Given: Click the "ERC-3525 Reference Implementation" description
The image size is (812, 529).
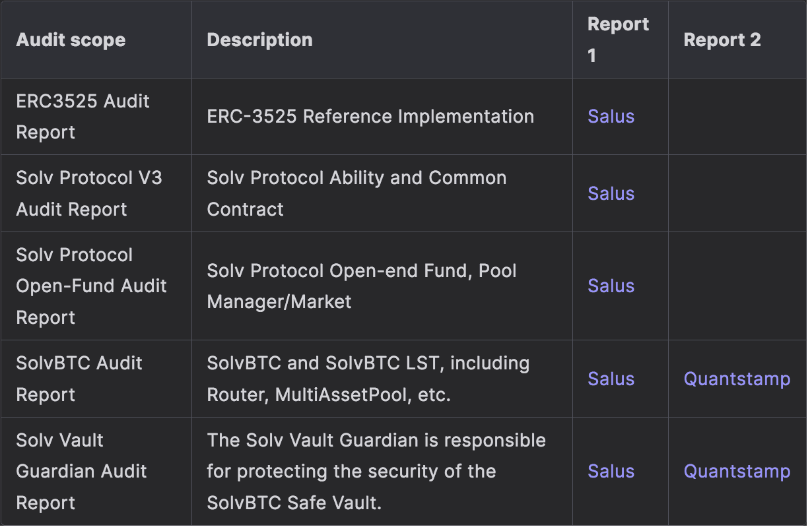Looking at the screenshot, I should [370, 117].
